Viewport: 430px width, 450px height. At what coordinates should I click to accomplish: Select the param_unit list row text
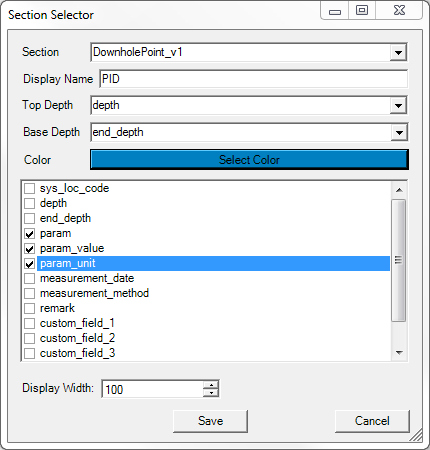point(68,264)
